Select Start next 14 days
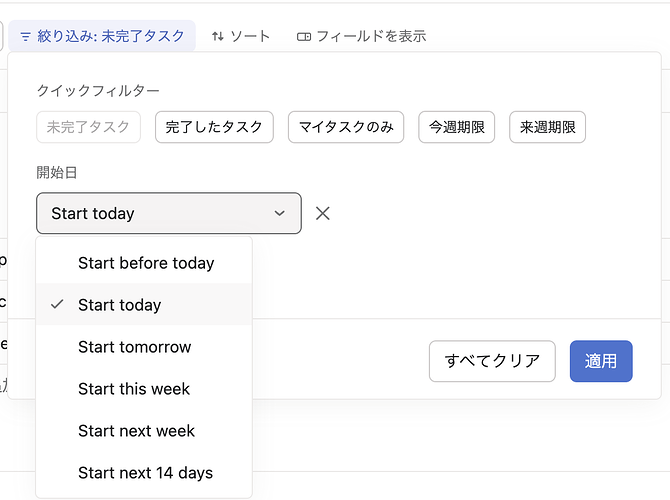 click(145, 473)
